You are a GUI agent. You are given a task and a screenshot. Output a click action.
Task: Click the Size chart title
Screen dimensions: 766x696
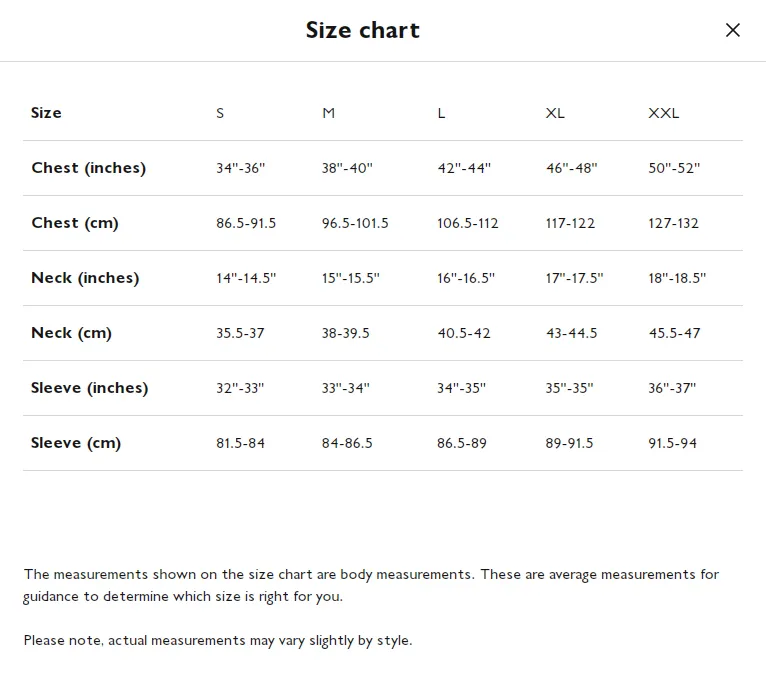pos(362,30)
